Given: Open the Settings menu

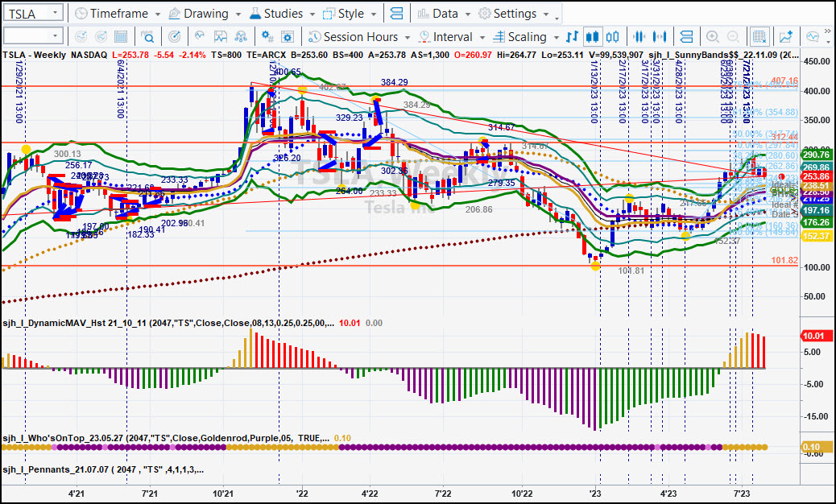Looking at the screenshot, I should tap(513, 14).
